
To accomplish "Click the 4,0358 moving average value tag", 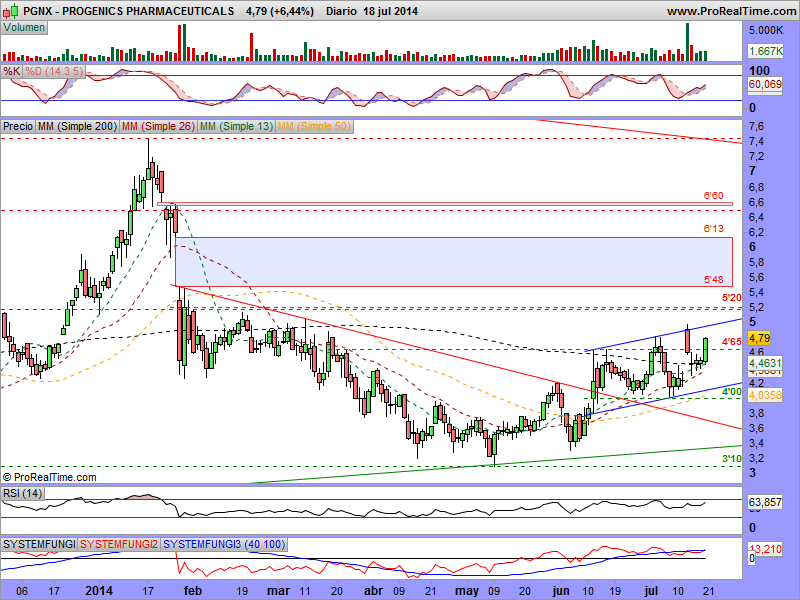I will (x=765, y=395).
